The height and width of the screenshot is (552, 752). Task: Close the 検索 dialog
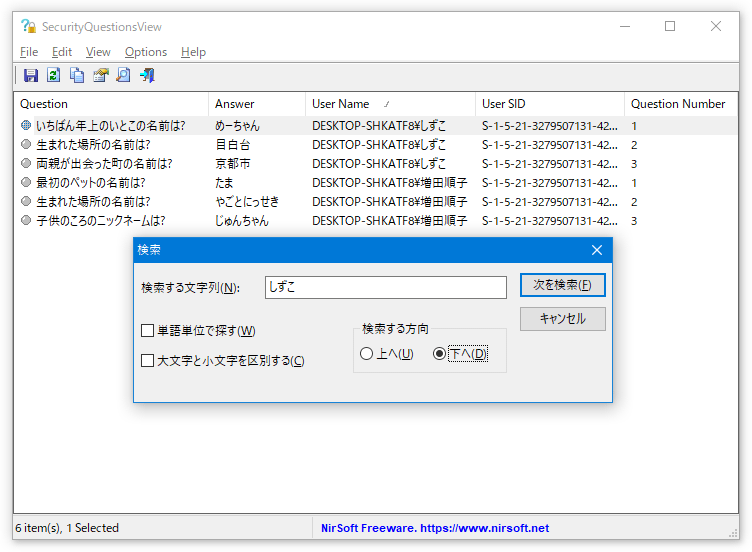pos(597,250)
